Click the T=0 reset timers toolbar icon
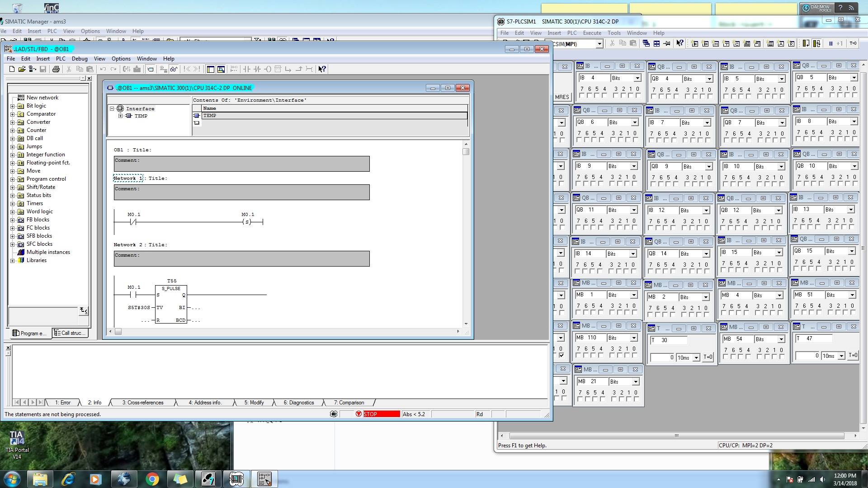 coord(853,43)
